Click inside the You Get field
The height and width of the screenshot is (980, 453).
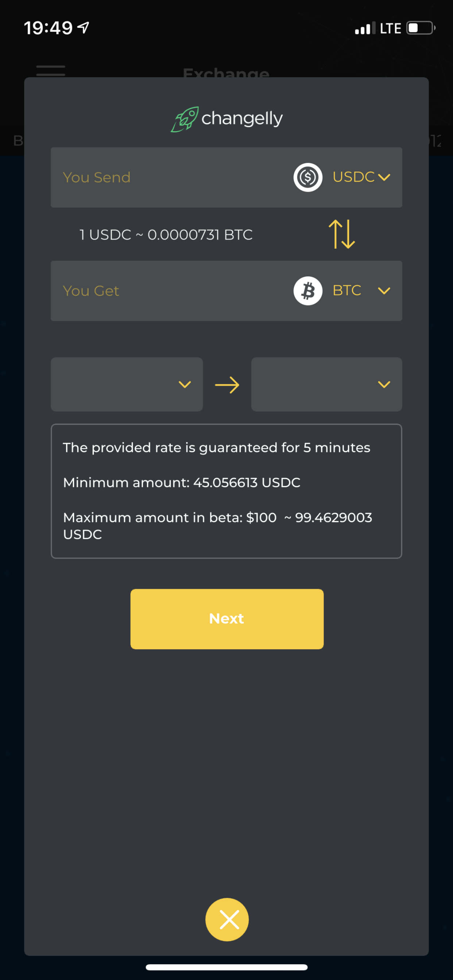tap(152, 291)
